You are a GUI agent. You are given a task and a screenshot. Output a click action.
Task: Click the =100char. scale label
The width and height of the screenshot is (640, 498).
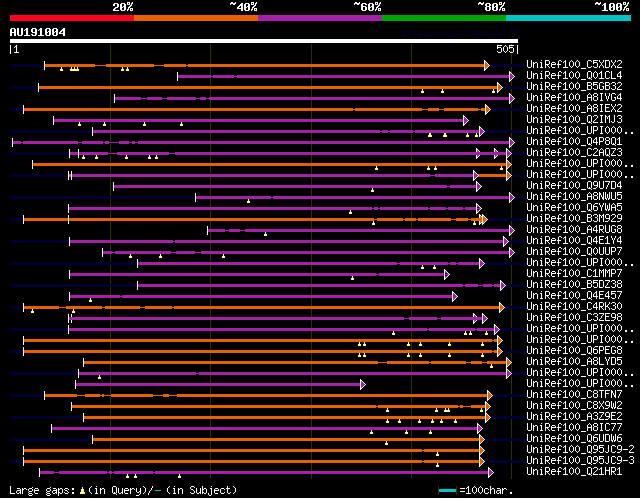pyautogui.click(x=486, y=490)
